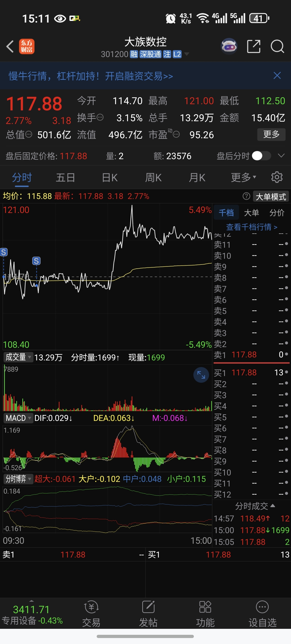Tap the L2 level badge

click(x=177, y=54)
